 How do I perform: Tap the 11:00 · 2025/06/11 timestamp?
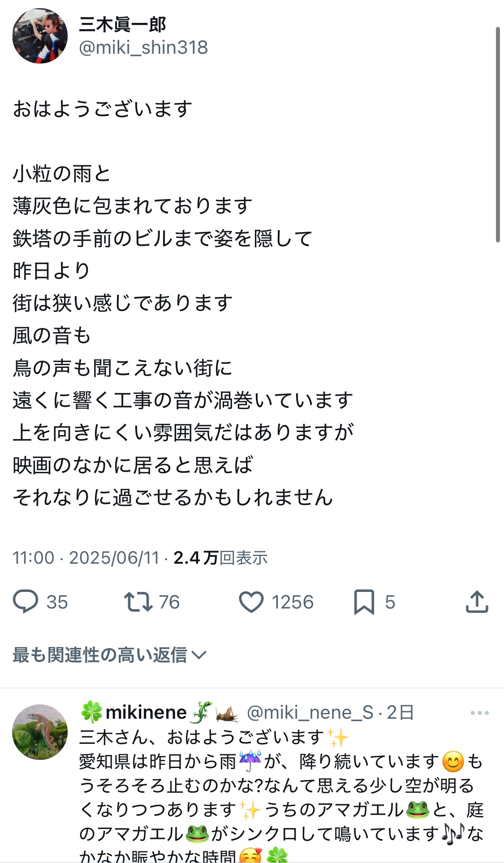[x=86, y=558]
